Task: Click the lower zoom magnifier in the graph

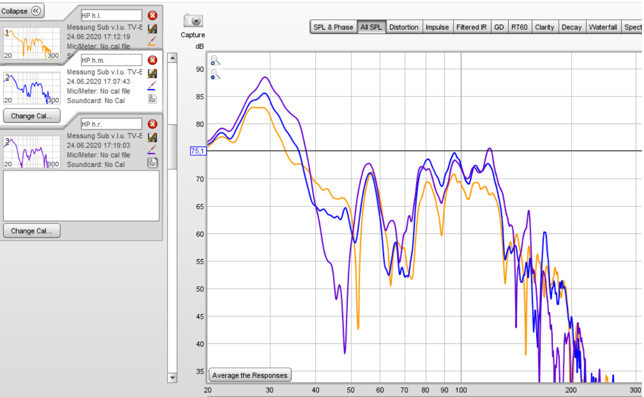Action: [215, 74]
